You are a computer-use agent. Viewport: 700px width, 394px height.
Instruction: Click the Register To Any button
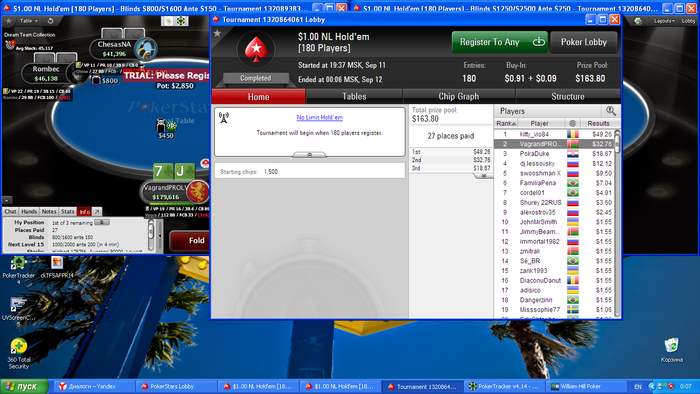pyautogui.click(x=500, y=42)
